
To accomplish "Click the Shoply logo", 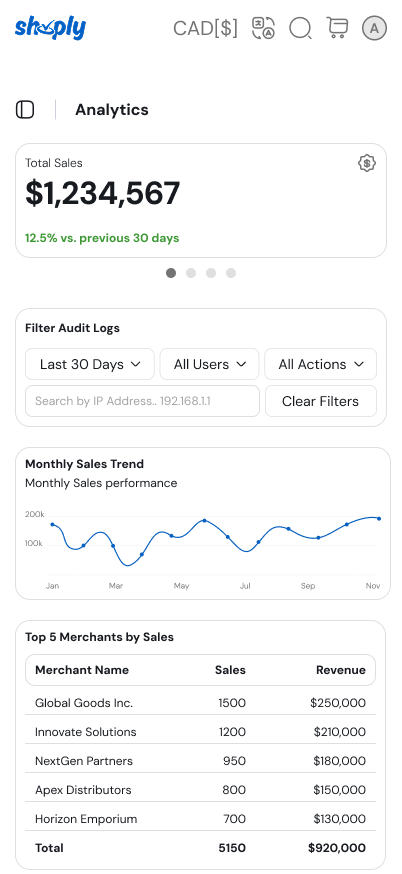I will click(x=50, y=28).
